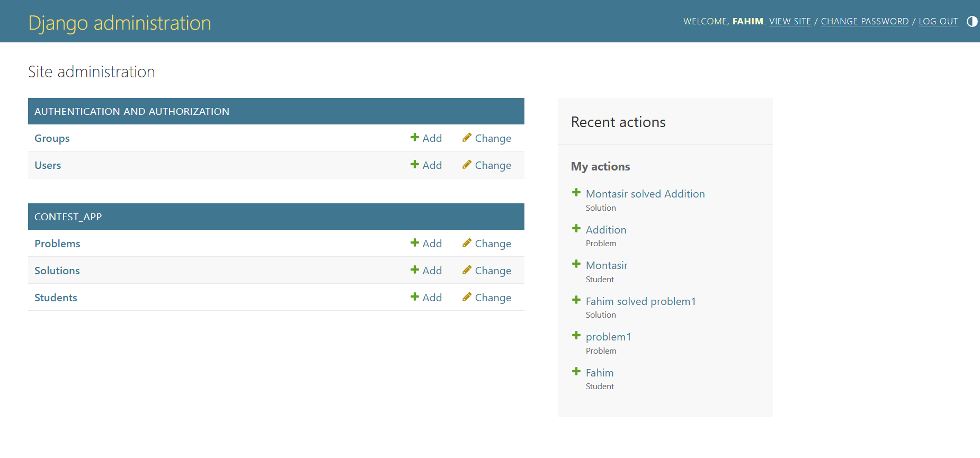
Task: Open the Change Password page
Action: coord(865,21)
